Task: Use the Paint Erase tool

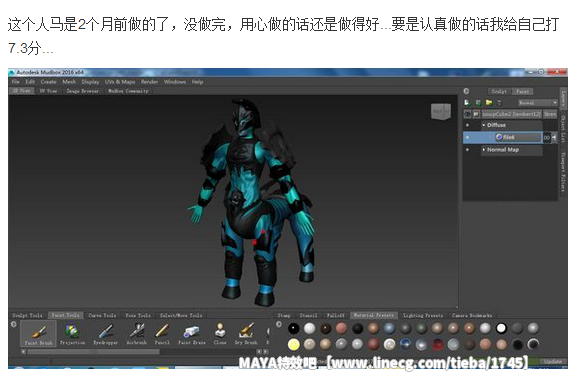Action: (x=192, y=334)
